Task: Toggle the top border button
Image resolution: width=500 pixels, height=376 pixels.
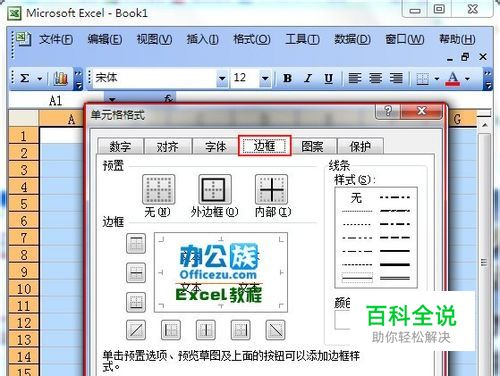Action: coord(136,243)
